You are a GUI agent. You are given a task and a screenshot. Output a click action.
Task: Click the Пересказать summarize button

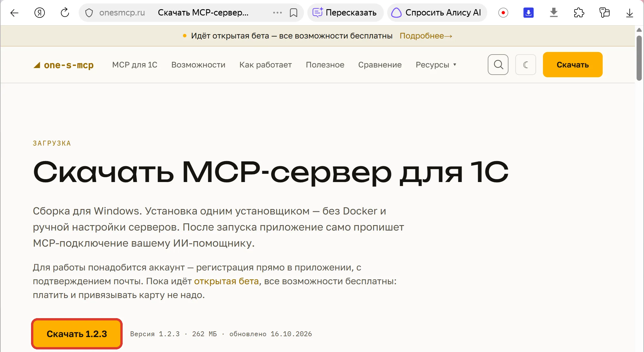pyautogui.click(x=345, y=13)
